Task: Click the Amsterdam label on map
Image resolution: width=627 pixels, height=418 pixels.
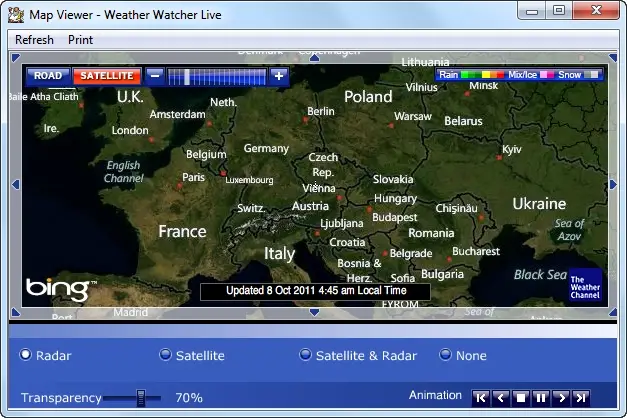Action: (x=178, y=114)
